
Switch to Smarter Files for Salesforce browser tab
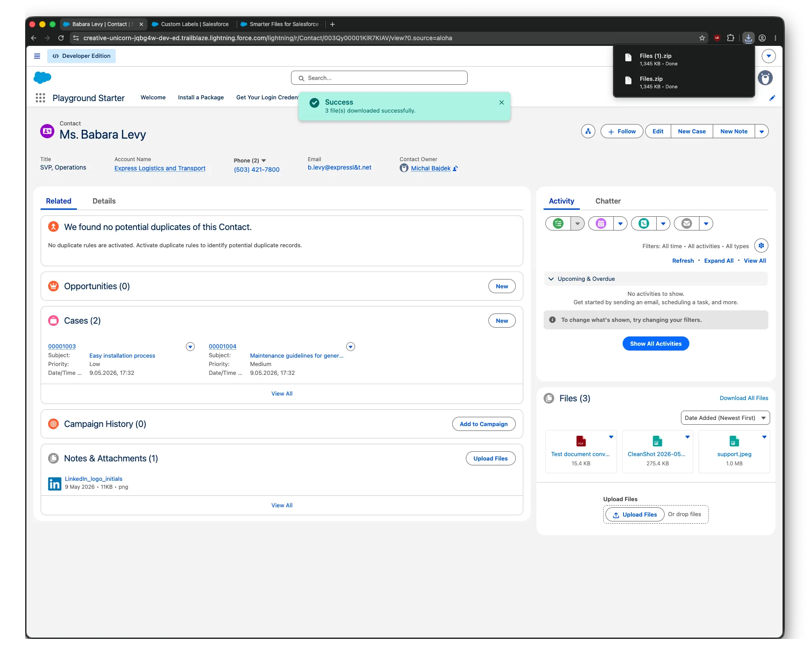281,24
